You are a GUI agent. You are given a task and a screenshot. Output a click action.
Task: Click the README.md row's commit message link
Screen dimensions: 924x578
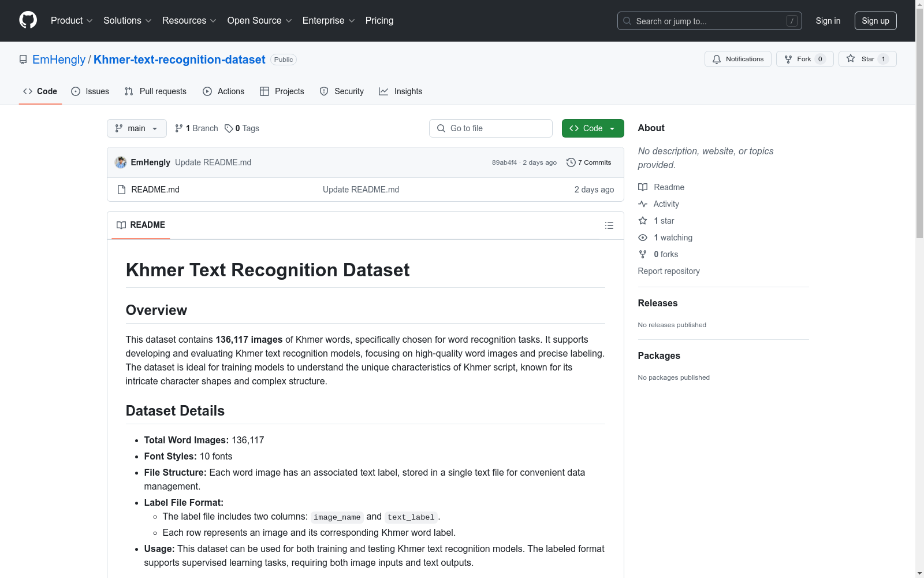(361, 190)
